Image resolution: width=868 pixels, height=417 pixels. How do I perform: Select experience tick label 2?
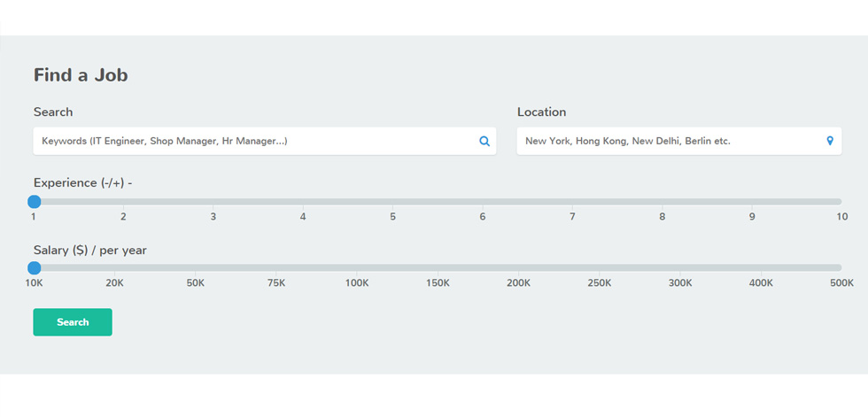[x=123, y=217]
